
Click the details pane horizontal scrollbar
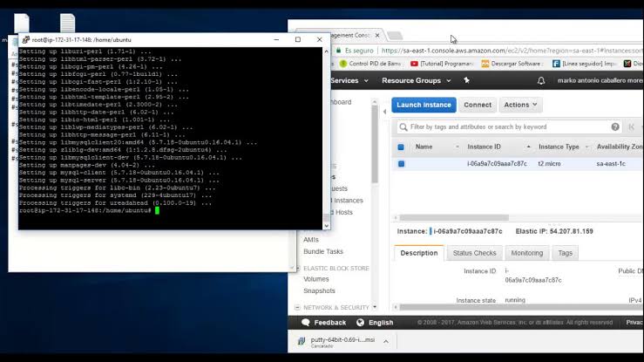click(x=522, y=307)
